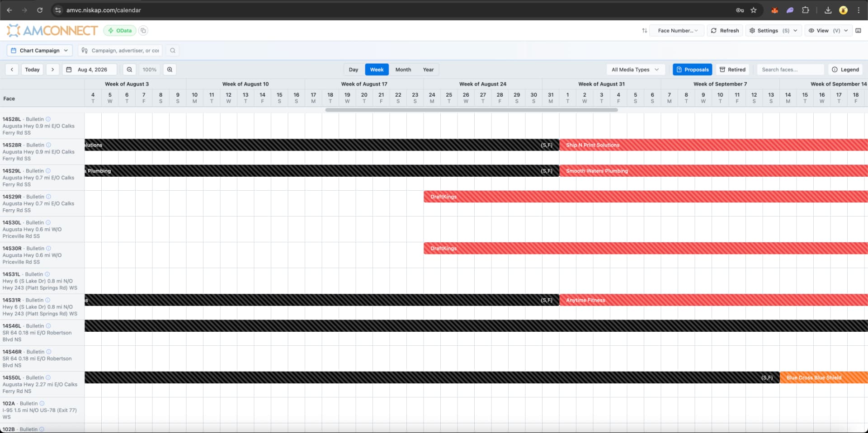The width and height of the screenshot is (868, 433).
Task: Select the black striped bar on 14S46L
Action: pos(476,326)
